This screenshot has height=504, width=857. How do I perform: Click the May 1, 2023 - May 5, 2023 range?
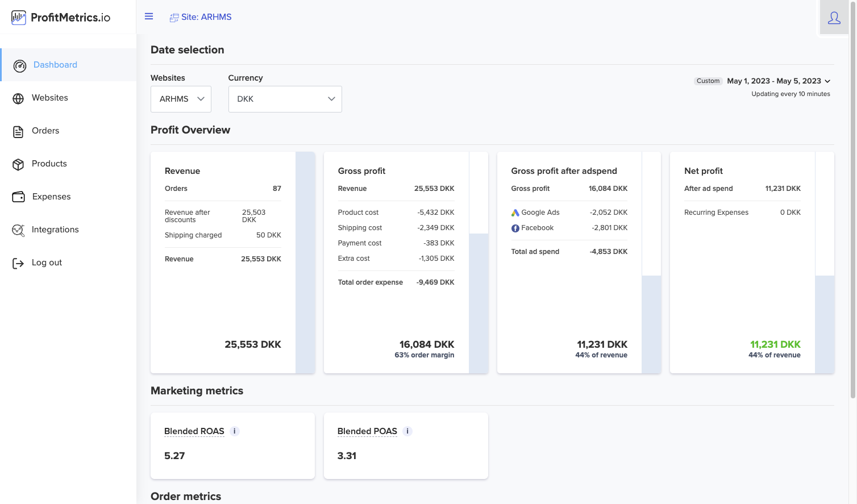pos(774,81)
